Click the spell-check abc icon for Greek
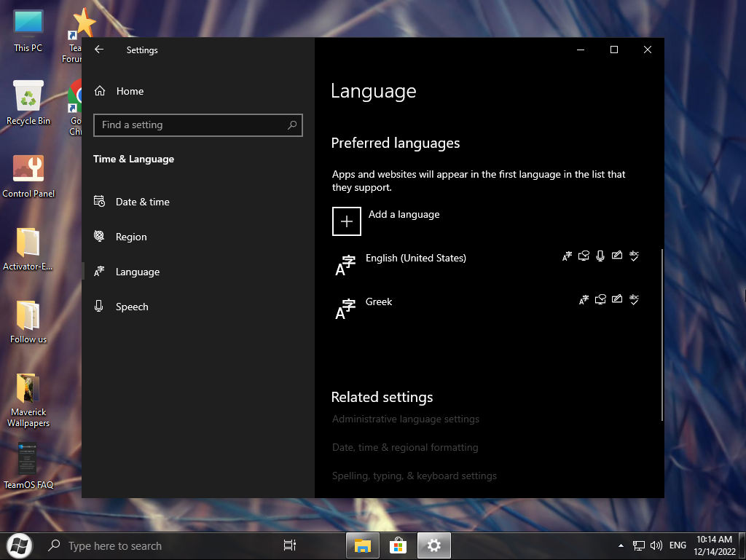The width and height of the screenshot is (746, 560). [634, 299]
